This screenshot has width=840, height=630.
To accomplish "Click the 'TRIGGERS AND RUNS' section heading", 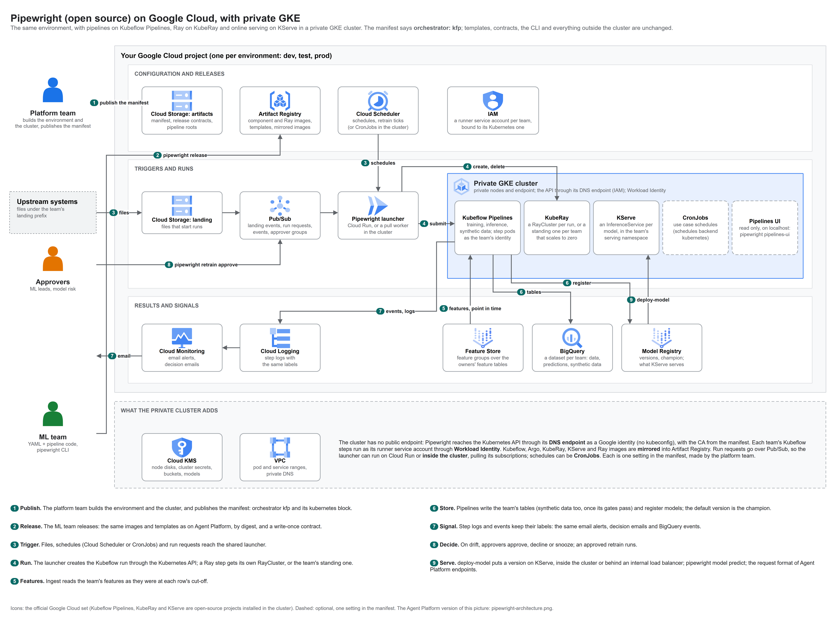I will coord(164,169).
